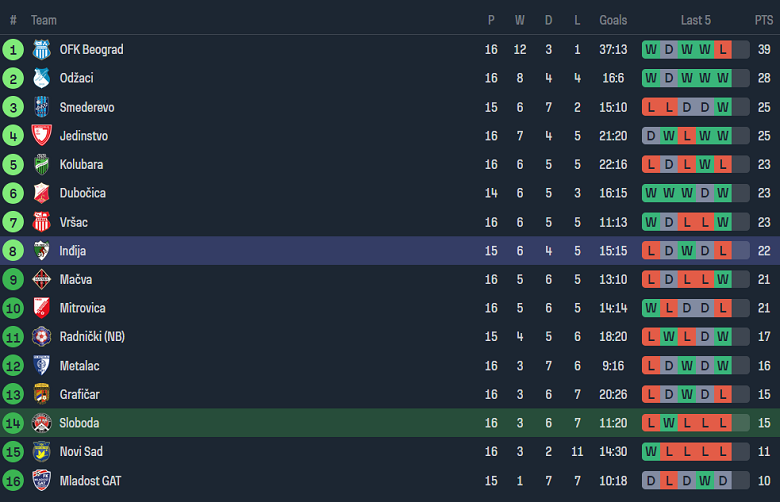Sort table by PTS column header
Viewport: 780px width, 502px height.
(763, 20)
